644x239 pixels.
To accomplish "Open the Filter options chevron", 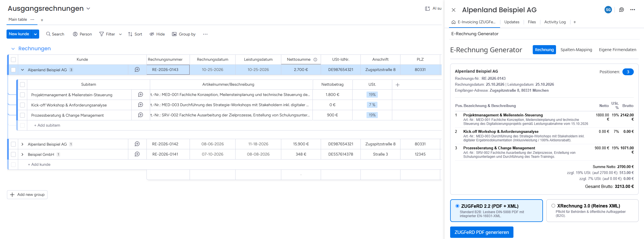I will (x=120, y=34).
